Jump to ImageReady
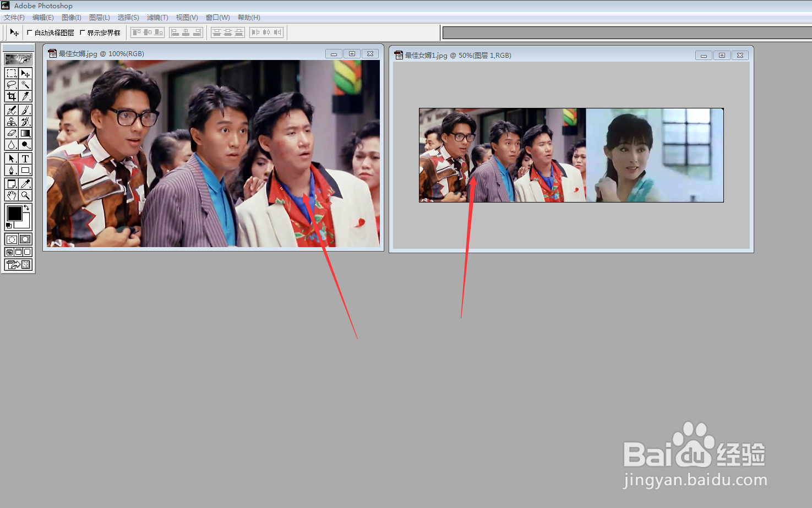The width and height of the screenshot is (812, 508). [18, 265]
